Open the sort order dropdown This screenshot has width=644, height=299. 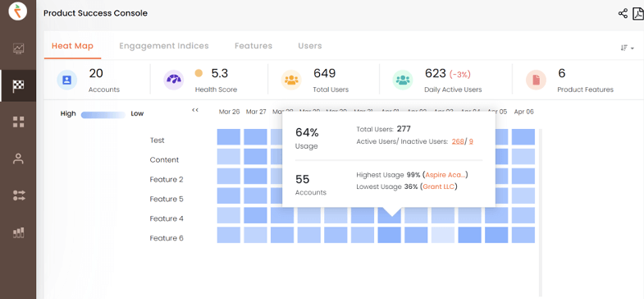pos(627,48)
